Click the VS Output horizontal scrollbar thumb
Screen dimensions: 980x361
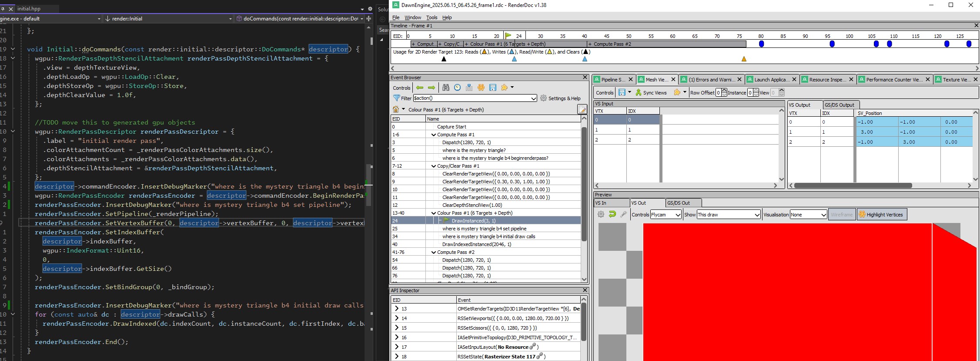click(x=853, y=186)
